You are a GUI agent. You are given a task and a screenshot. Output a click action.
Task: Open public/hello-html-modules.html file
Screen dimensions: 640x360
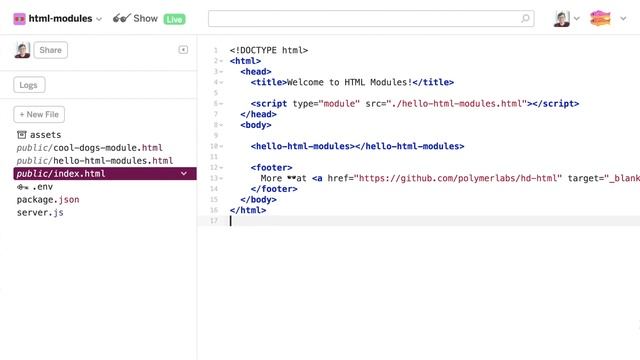pos(95,161)
